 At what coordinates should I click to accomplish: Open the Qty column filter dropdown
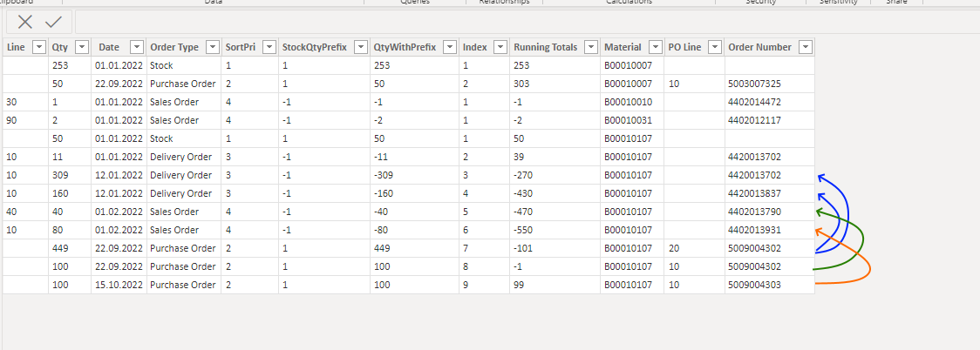pos(81,47)
